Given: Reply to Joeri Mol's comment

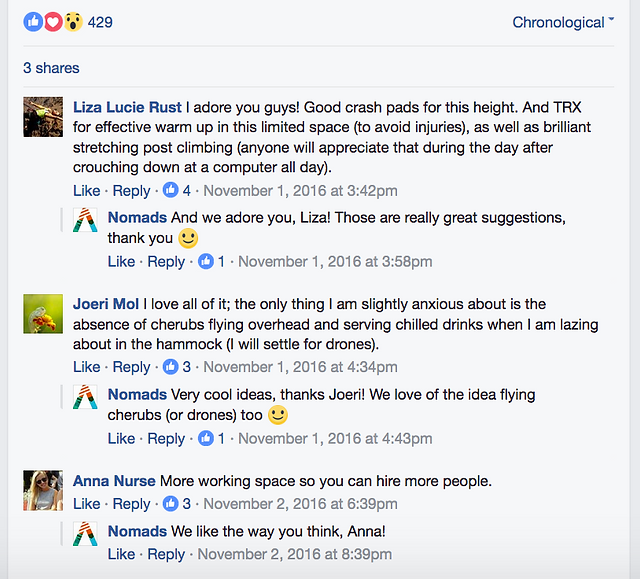Looking at the screenshot, I should [x=131, y=367].
